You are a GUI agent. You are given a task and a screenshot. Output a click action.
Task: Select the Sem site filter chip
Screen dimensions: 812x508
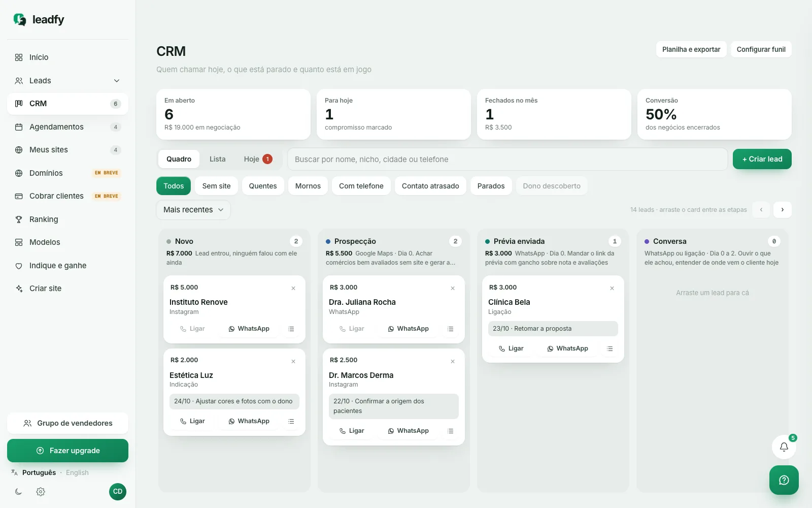[216, 186]
